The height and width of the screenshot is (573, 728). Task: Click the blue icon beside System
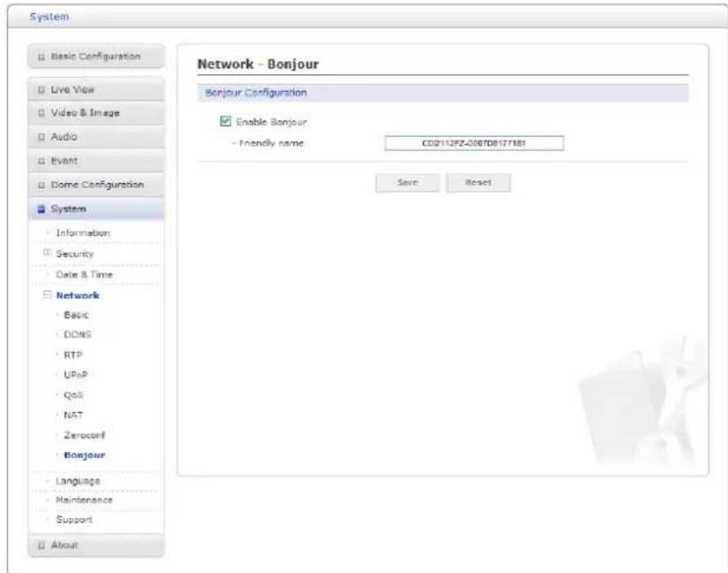(42, 209)
